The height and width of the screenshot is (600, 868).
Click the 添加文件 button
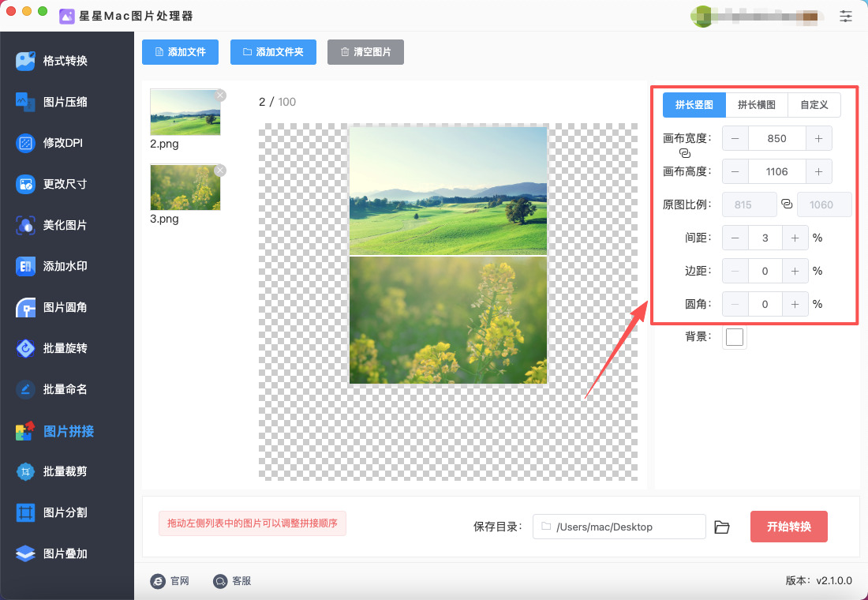coord(180,52)
